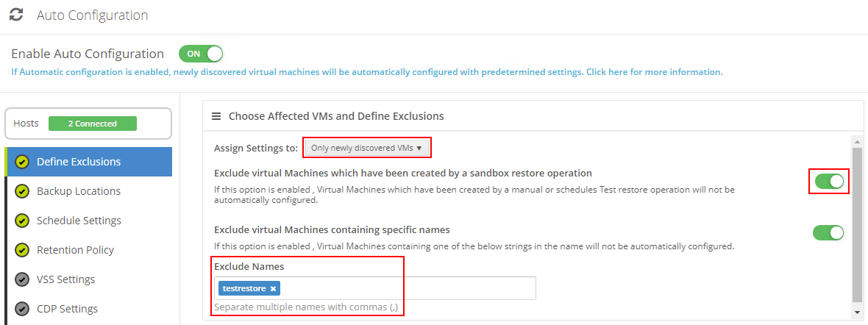Click the scrollbar down arrow in exclusions panel
This screenshot has width=868, height=325.
click(857, 310)
